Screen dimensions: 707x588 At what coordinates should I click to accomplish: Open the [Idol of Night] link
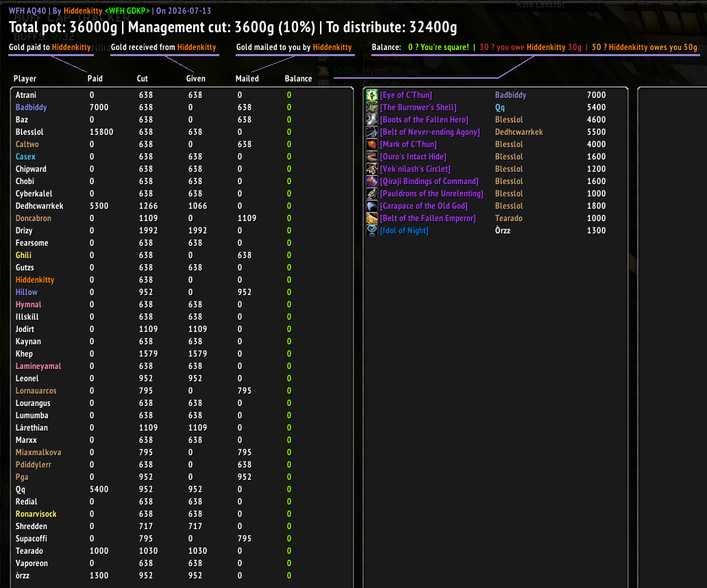click(404, 231)
